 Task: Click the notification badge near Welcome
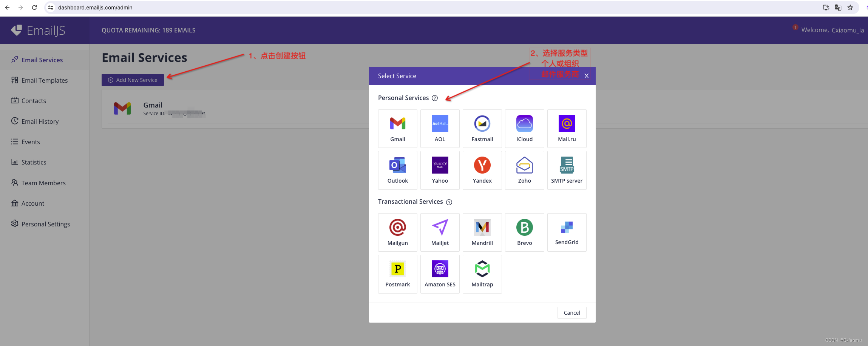click(795, 27)
